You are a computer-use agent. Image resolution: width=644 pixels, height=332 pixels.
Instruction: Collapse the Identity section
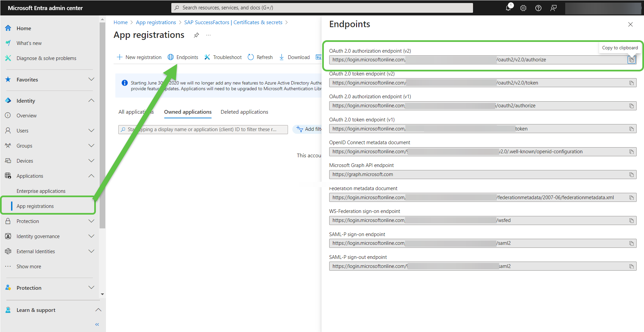[91, 101]
